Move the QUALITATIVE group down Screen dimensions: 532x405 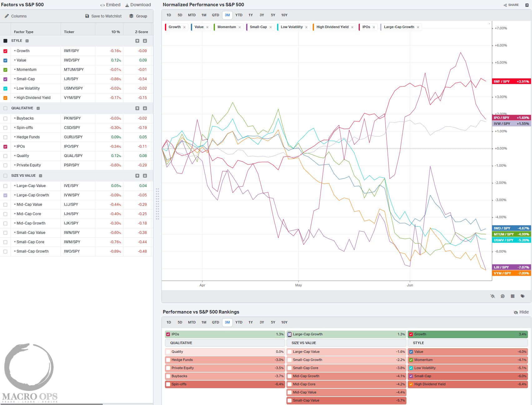pyautogui.click(x=145, y=108)
